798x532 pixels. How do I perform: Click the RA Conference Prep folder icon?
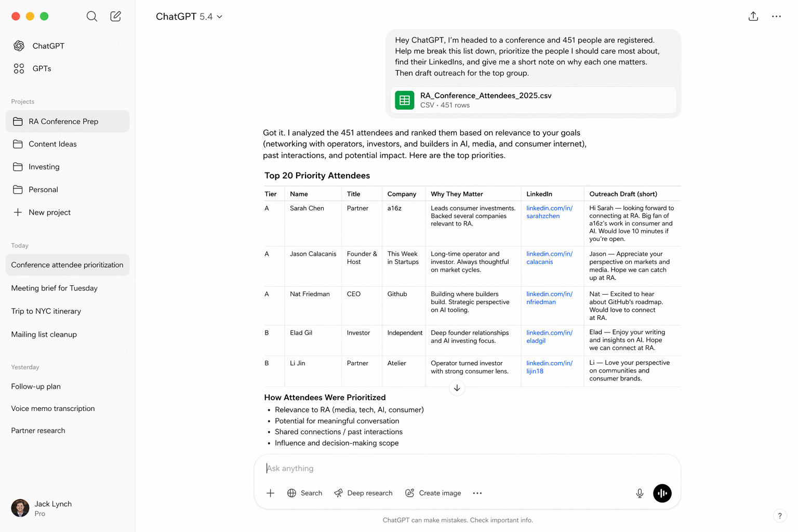[18, 122]
